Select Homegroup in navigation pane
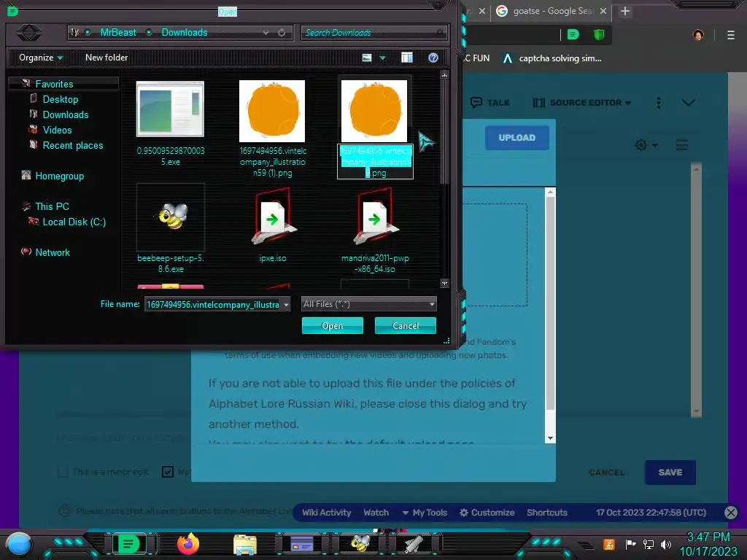Image resolution: width=747 pixels, height=560 pixels. point(59,176)
